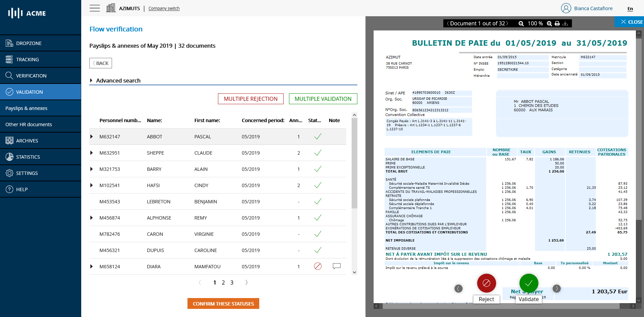Open the Archives section
Image resolution: width=644 pixels, height=317 pixels.
click(x=27, y=140)
